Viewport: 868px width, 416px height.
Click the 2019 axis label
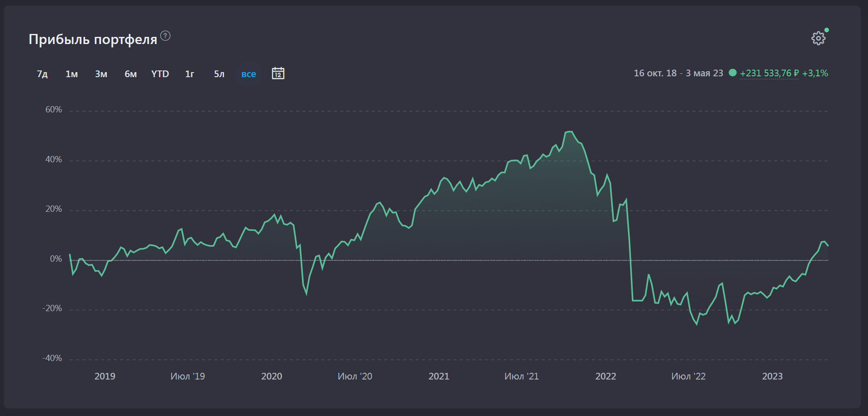click(105, 376)
